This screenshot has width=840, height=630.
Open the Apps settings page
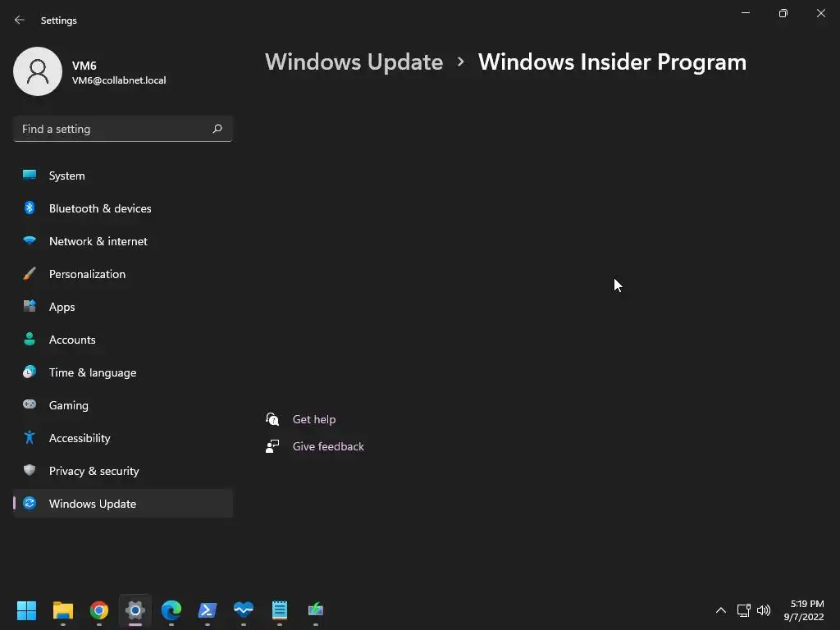click(123, 307)
